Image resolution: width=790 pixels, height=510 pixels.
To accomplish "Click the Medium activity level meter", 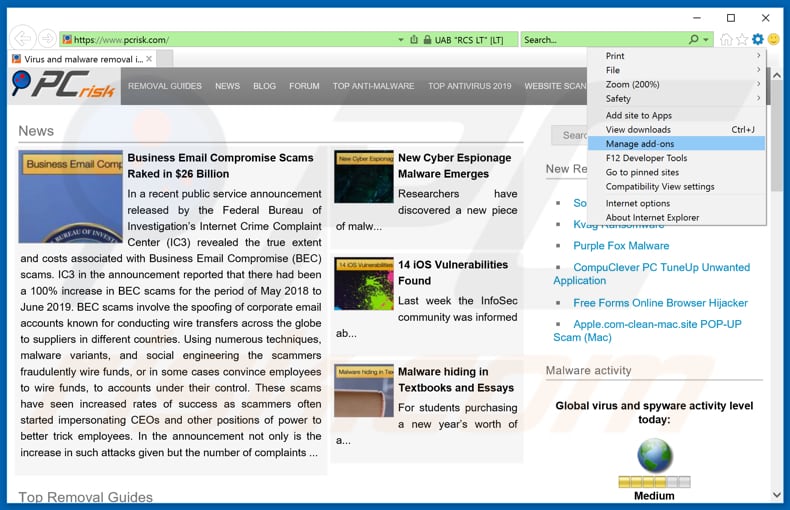I will click(654, 482).
